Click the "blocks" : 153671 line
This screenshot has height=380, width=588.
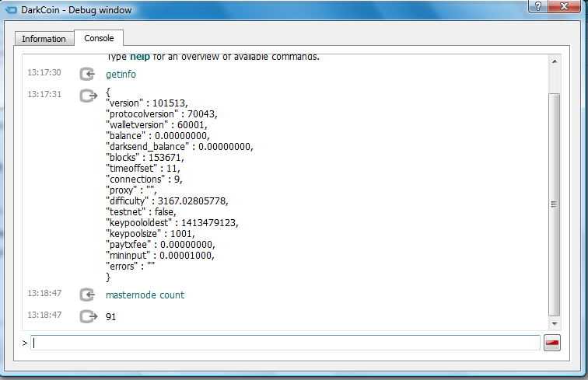[x=145, y=158]
